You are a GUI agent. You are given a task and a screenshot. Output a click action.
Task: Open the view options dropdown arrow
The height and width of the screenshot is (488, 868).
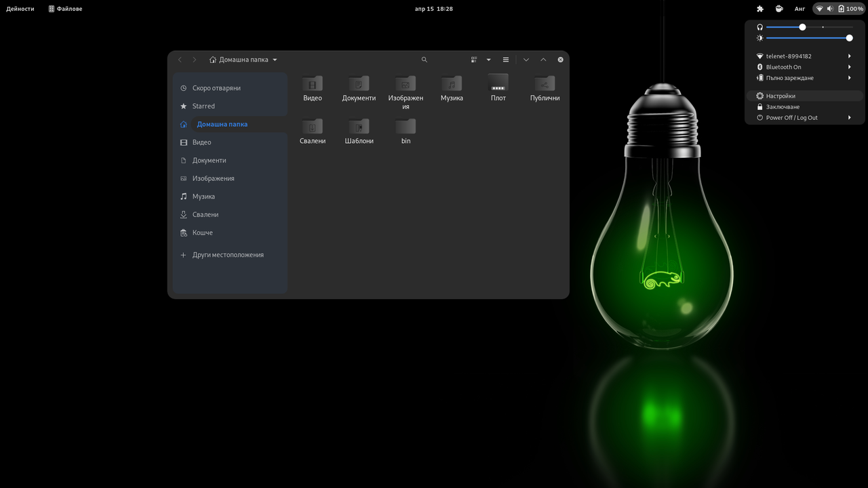tap(488, 60)
